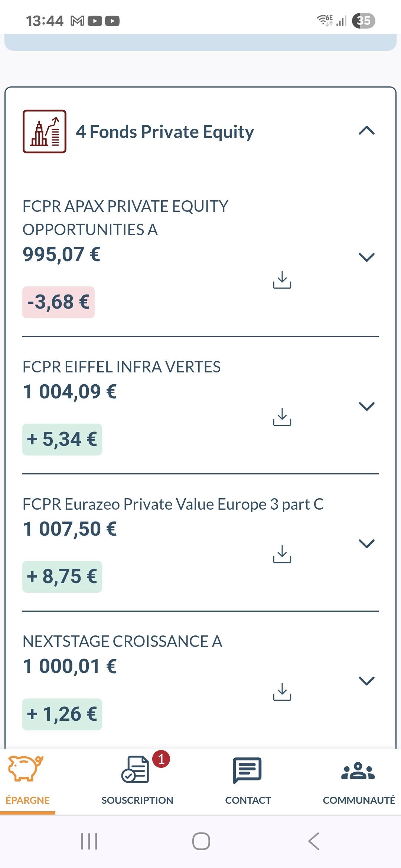
Task: Download the NEXTSTAGE CROISSANCE A document
Action: coord(282,692)
